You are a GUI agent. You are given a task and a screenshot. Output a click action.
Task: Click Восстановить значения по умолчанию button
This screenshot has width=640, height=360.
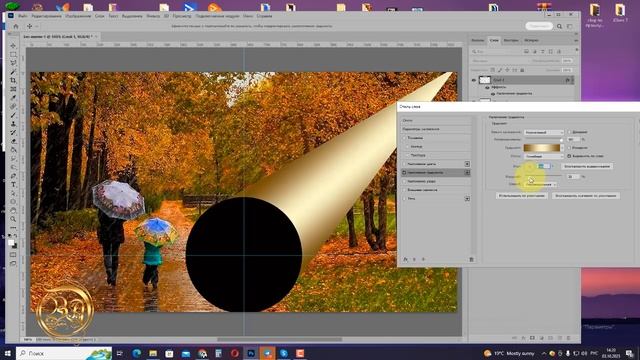point(586,196)
